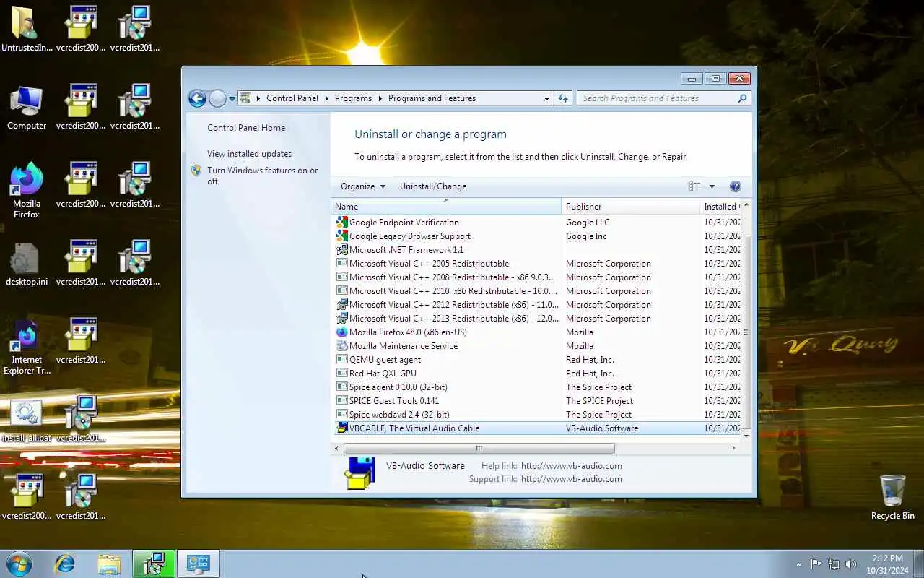Click the Uninstall/Change toolbar button
The height and width of the screenshot is (578, 924).
433,186
